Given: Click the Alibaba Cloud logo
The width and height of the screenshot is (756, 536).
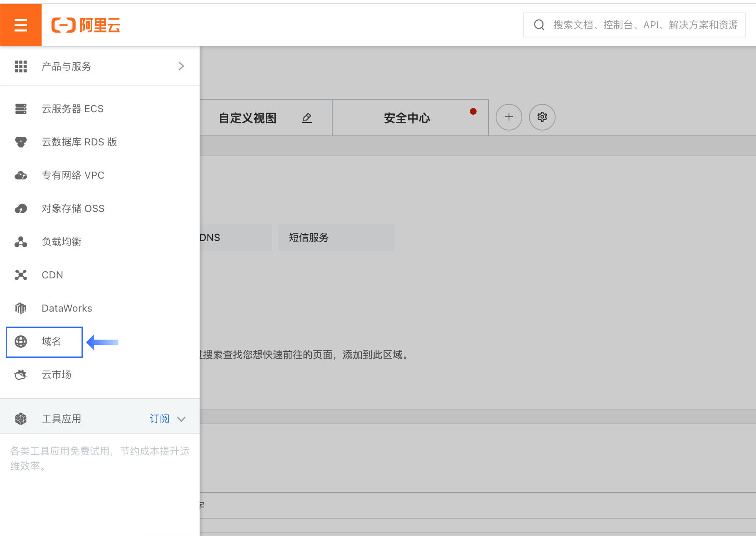Looking at the screenshot, I should tap(86, 25).
